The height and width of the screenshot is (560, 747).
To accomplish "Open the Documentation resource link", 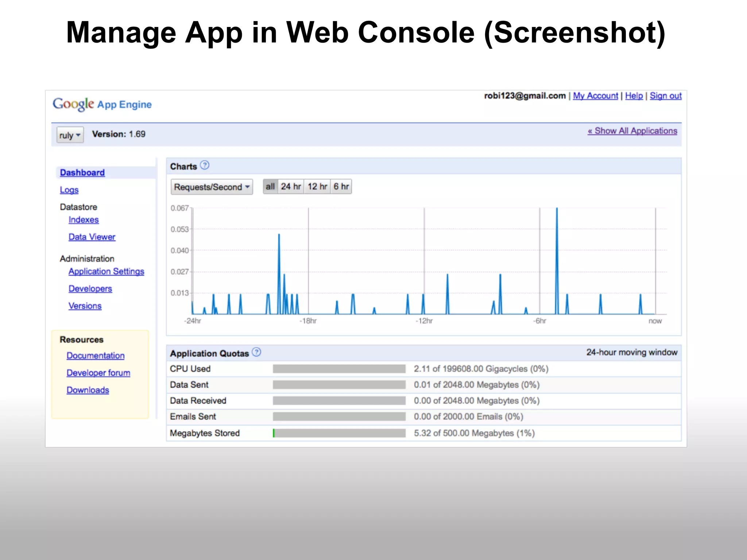I will pyautogui.click(x=96, y=355).
